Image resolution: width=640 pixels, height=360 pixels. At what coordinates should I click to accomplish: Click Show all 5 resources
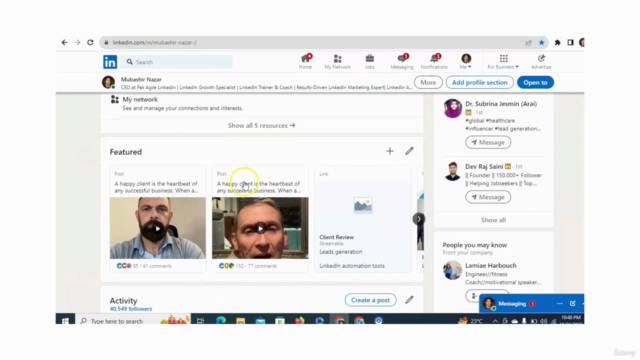click(262, 125)
